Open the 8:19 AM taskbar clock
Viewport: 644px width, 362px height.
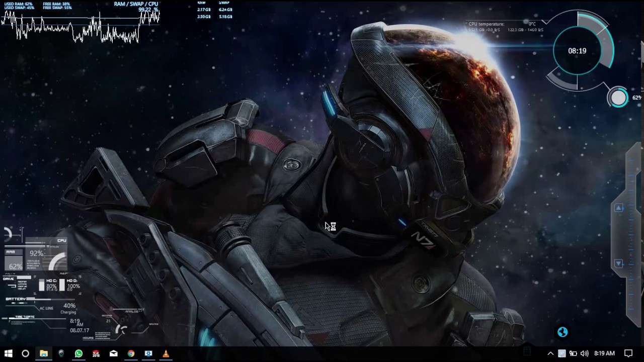click(x=604, y=353)
